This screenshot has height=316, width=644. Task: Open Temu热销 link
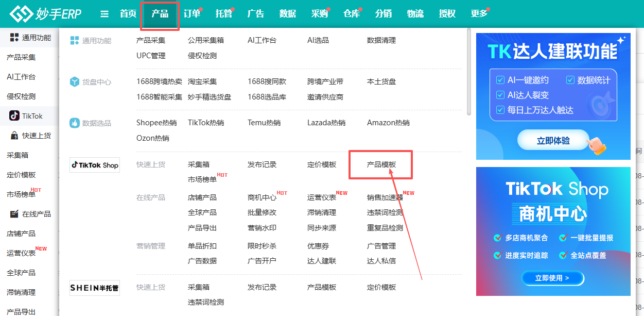264,123
